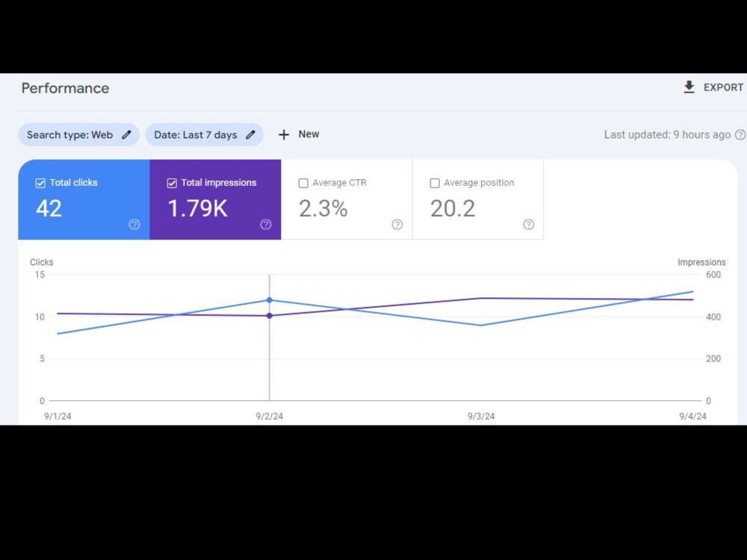The height and width of the screenshot is (560, 747).
Task: Open the Search type: Web filter chip
Action: pyautogui.click(x=78, y=134)
